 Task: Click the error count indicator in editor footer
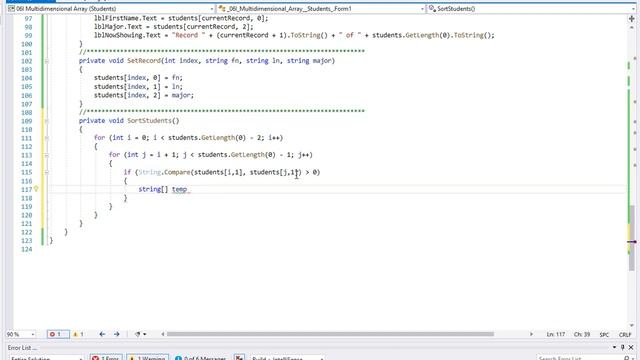pos(58,334)
